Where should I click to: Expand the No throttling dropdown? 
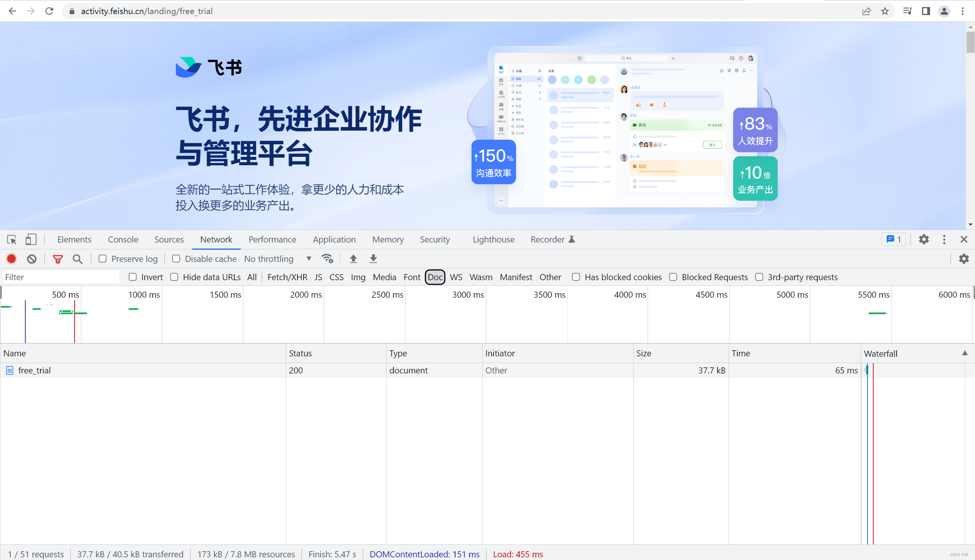pos(277,259)
